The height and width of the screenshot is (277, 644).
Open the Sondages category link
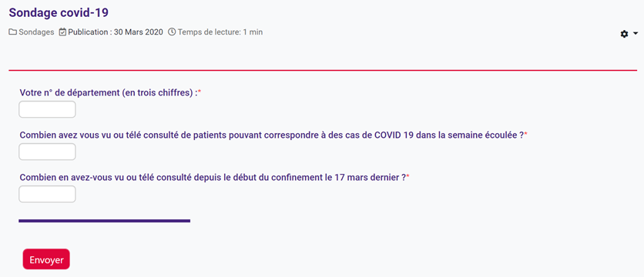pos(36,32)
